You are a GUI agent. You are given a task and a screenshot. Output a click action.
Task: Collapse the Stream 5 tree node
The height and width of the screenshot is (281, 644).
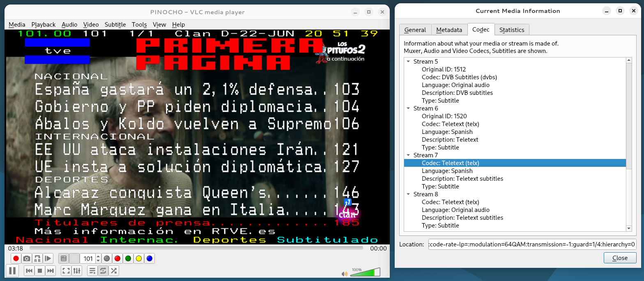(x=408, y=62)
